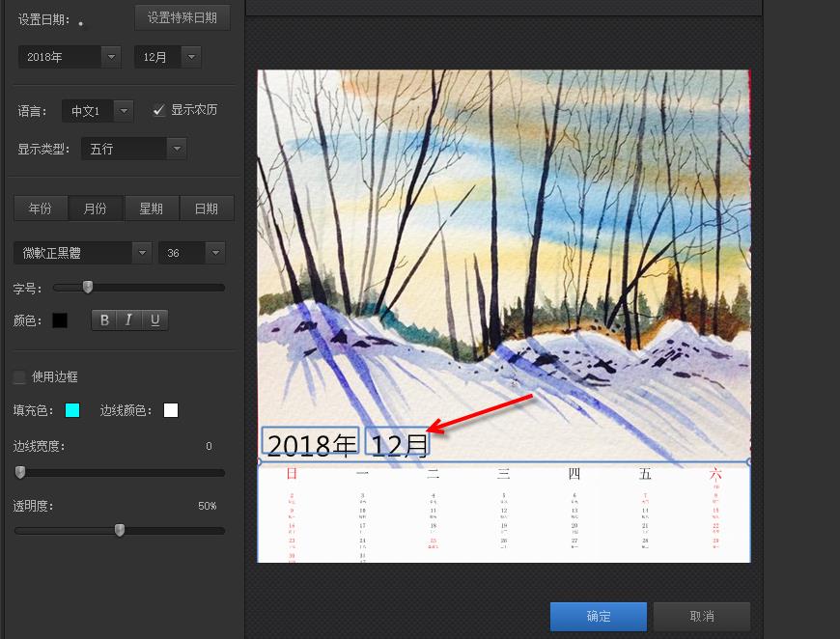Switch to the 月份 tab

pyautogui.click(x=96, y=208)
